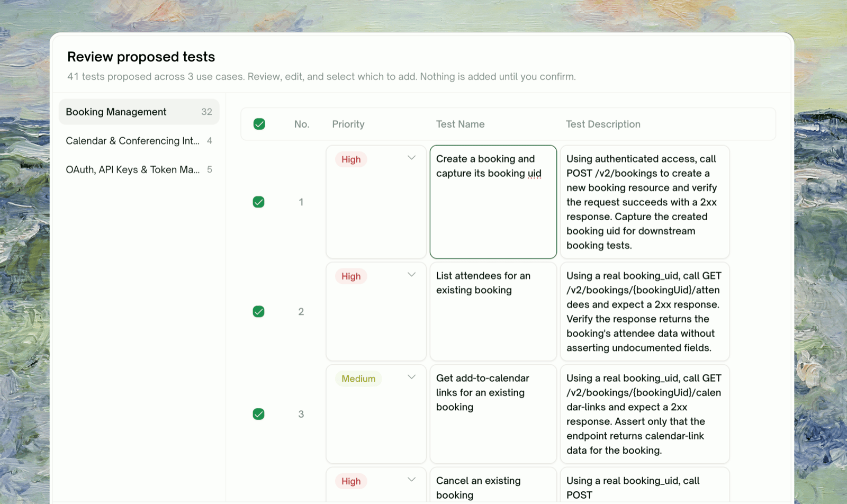Edit test name 'Cancel an existing booking'
The height and width of the screenshot is (504, 847).
coord(493,485)
